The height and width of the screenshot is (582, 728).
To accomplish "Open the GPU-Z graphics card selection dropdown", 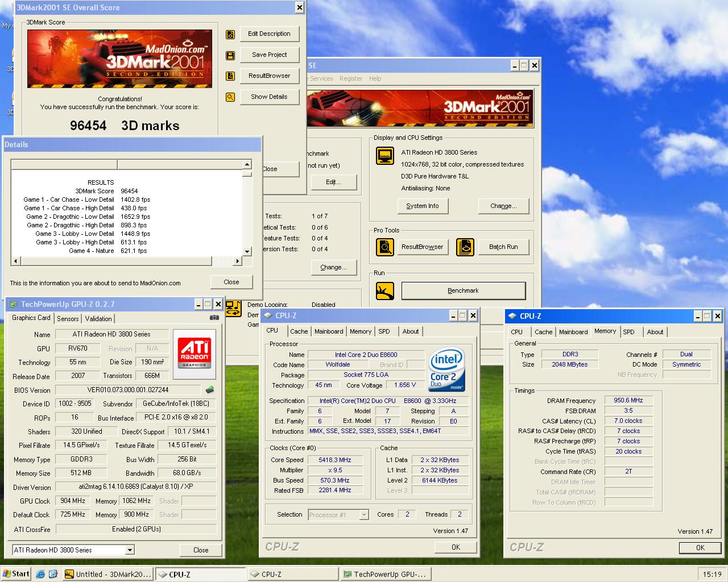I will tap(130, 550).
